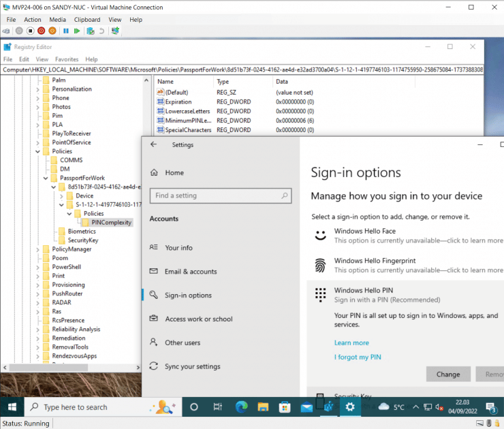Select the Windows Hello PIN option
The width and height of the screenshot is (504, 429).
[407, 295]
